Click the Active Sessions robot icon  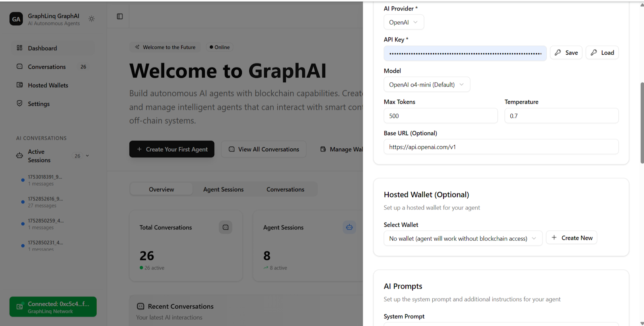pyautogui.click(x=19, y=155)
